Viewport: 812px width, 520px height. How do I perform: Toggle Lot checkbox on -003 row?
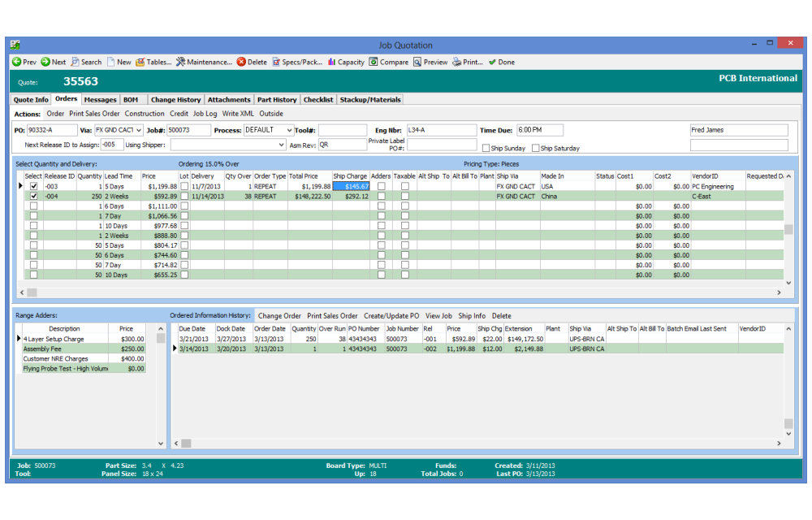[184, 186]
